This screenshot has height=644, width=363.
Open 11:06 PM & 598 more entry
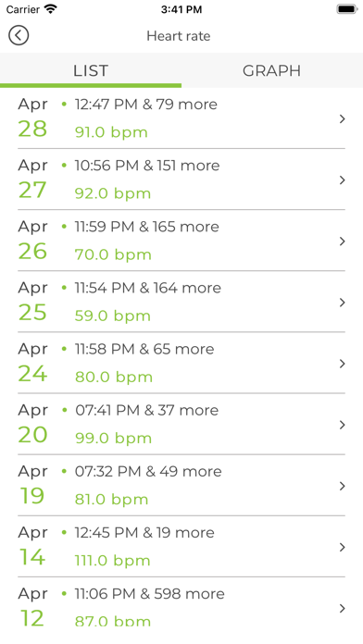click(x=149, y=594)
